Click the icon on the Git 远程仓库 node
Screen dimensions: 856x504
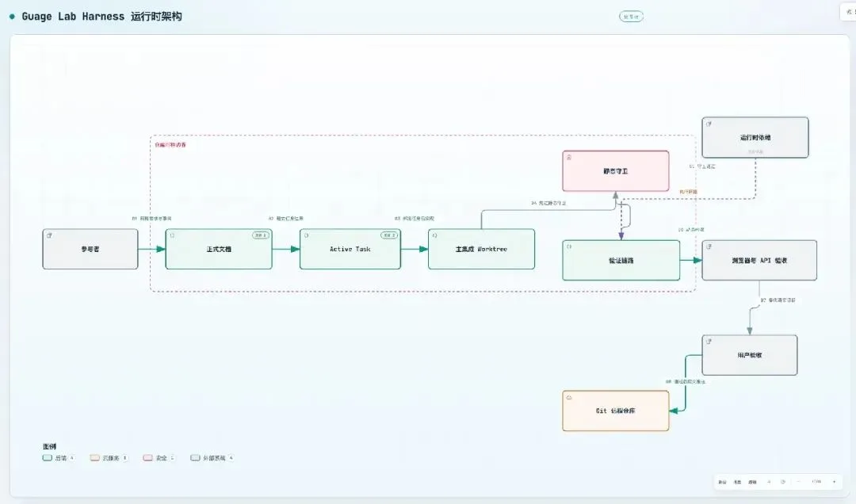click(x=569, y=397)
